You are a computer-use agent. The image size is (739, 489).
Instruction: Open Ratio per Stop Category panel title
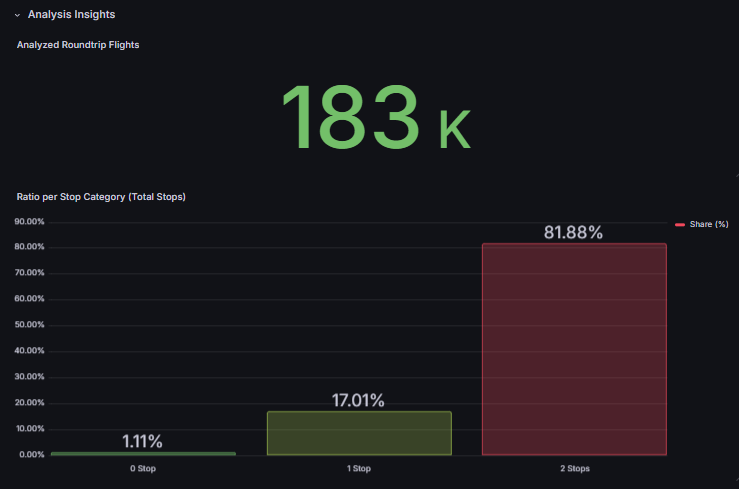(x=101, y=197)
